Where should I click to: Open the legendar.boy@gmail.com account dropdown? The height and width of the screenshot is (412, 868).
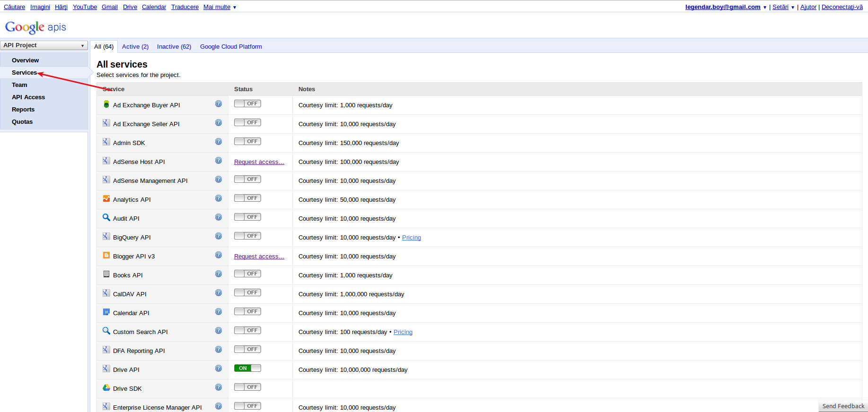(726, 7)
